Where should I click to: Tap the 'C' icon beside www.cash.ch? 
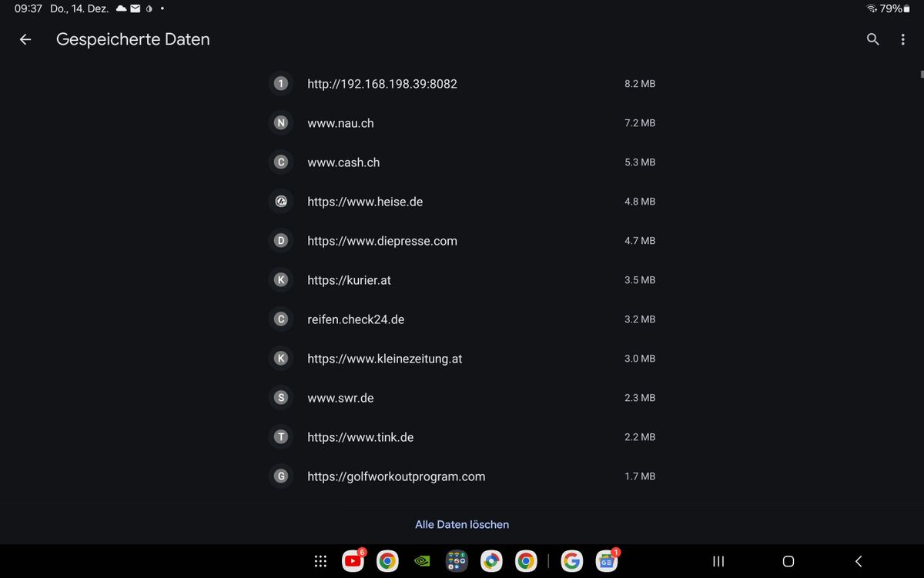click(x=281, y=162)
